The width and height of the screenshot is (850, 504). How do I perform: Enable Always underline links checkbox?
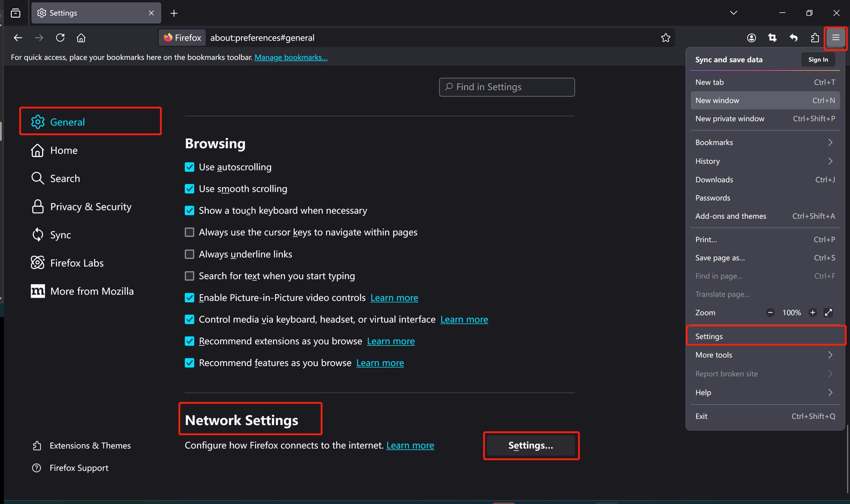(189, 254)
